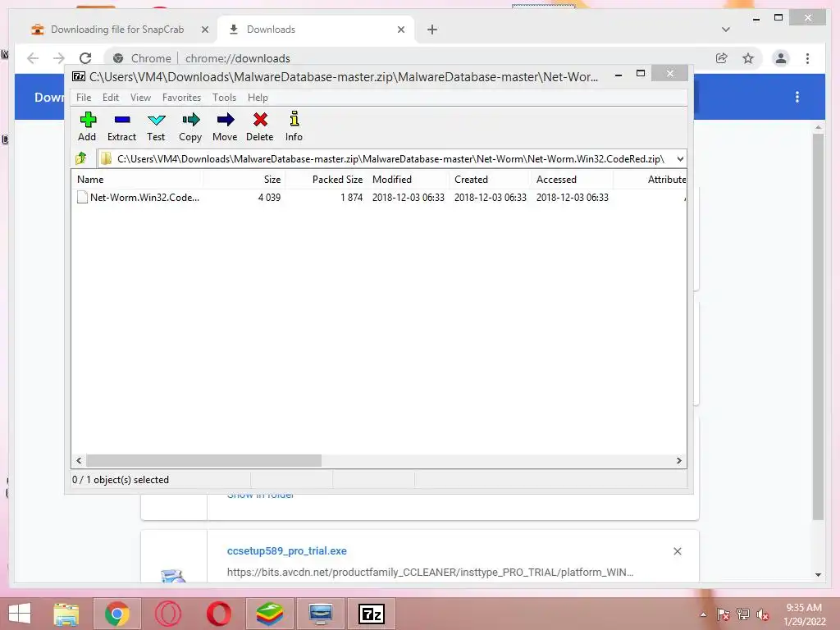Click the network tray icon
Image resolution: width=840 pixels, height=630 pixels.
point(743,614)
